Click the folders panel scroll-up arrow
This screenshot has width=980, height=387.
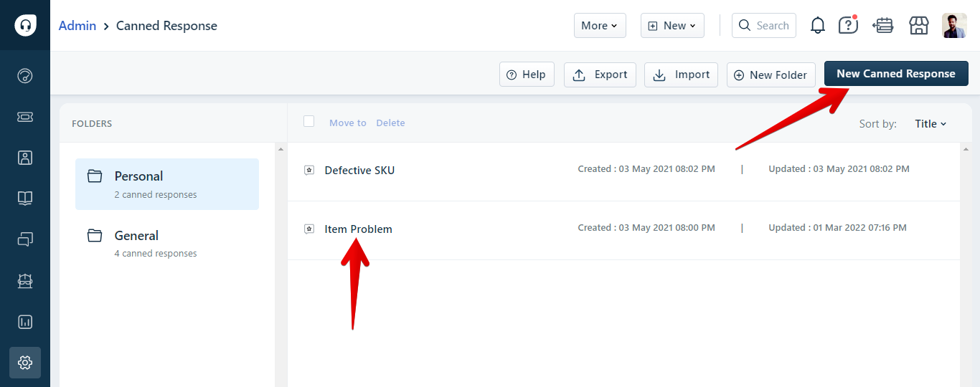(281, 149)
